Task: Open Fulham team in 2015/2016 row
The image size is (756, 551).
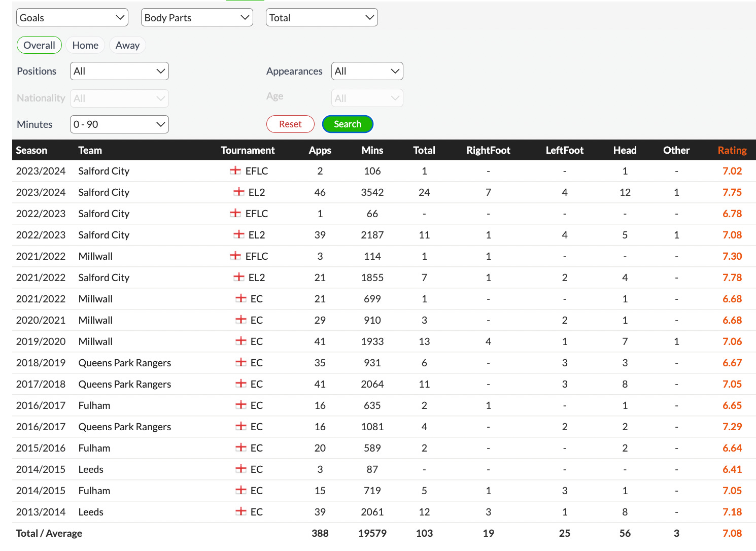Action: pos(94,448)
